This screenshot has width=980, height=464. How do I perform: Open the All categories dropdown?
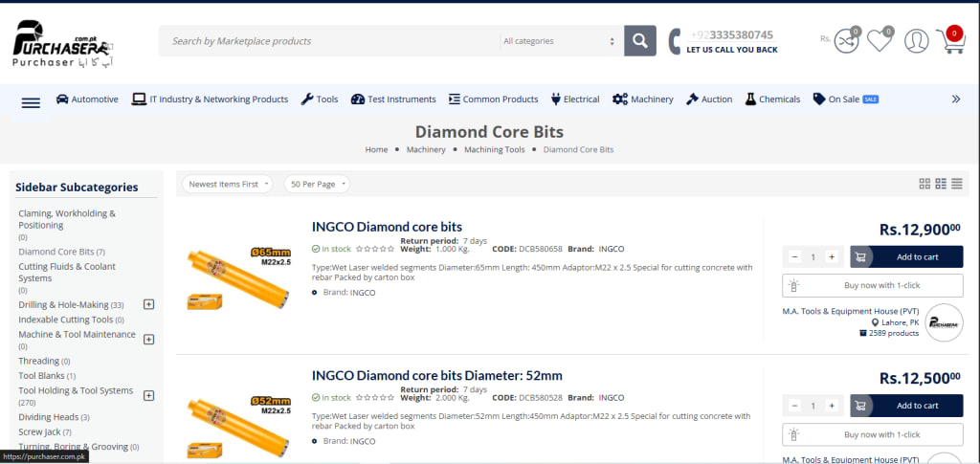(559, 41)
